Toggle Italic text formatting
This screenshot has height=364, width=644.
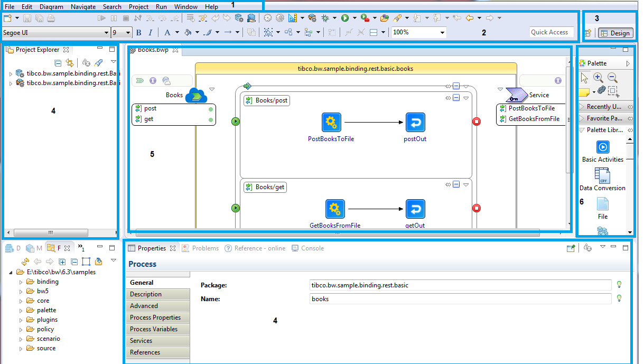coord(151,33)
